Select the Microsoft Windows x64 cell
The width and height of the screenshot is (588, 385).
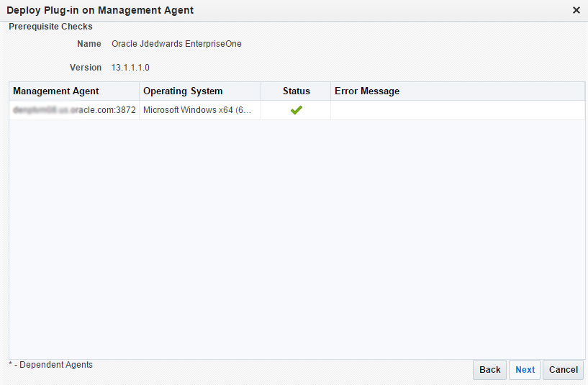pos(197,110)
